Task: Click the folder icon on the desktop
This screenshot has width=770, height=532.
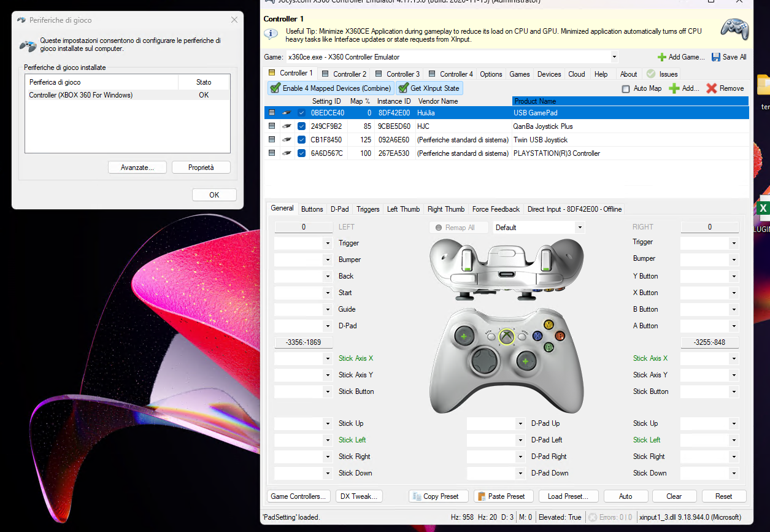Action: click(x=764, y=85)
